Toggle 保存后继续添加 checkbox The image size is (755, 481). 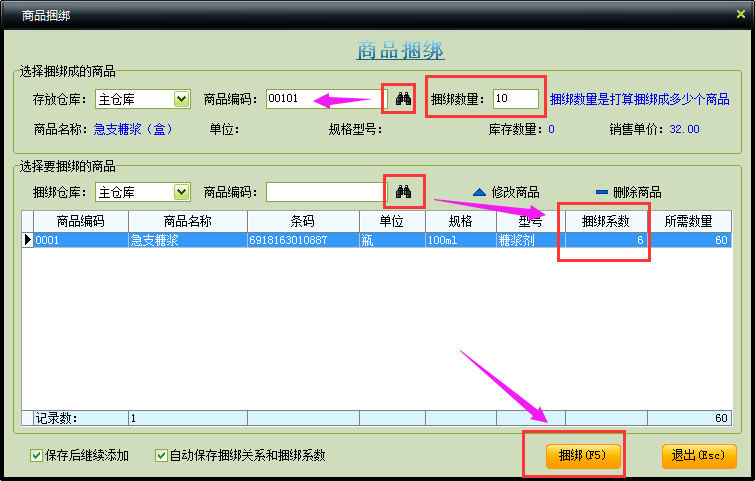tap(36, 455)
